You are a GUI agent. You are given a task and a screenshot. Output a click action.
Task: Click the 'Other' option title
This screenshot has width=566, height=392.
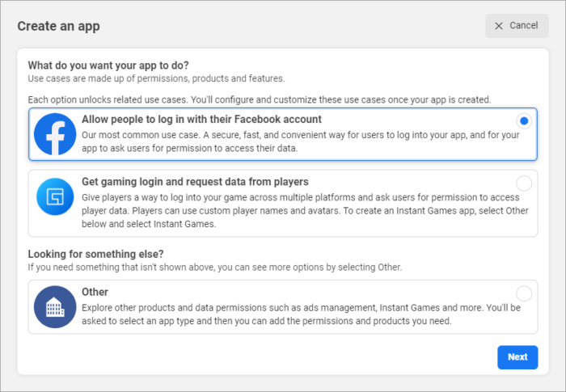pyautogui.click(x=95, y=292)
